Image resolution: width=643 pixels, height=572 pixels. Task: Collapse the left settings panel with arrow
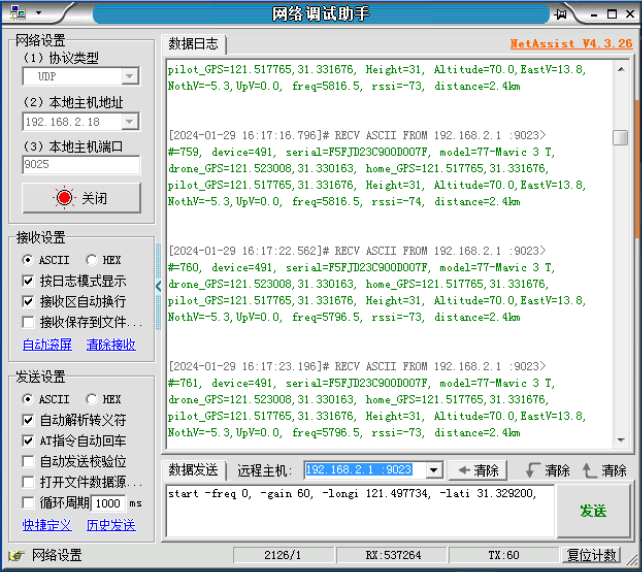tap(158, 286)
